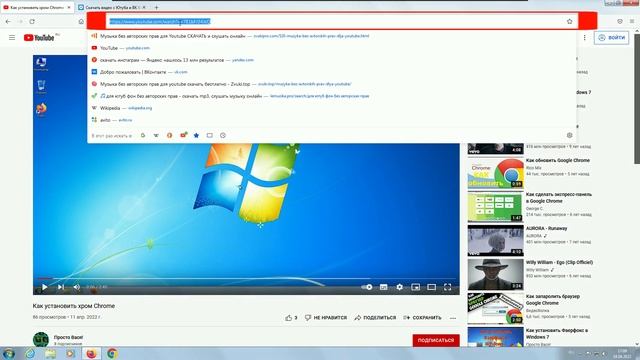This screenshot has height=360, width=640.
Task: Search open tabs using the tabs shortcut icon
Action: point(209,135)
